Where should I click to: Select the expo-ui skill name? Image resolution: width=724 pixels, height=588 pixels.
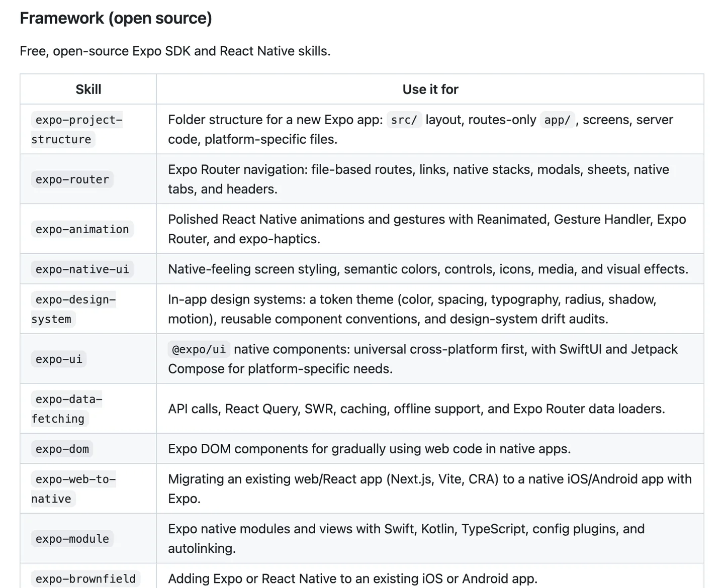click(59, 359)
